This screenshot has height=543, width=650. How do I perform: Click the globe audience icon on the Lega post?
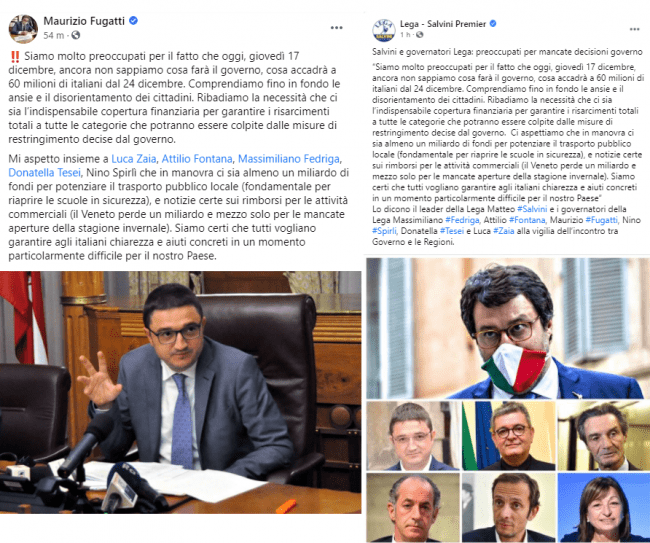(420, 34)
